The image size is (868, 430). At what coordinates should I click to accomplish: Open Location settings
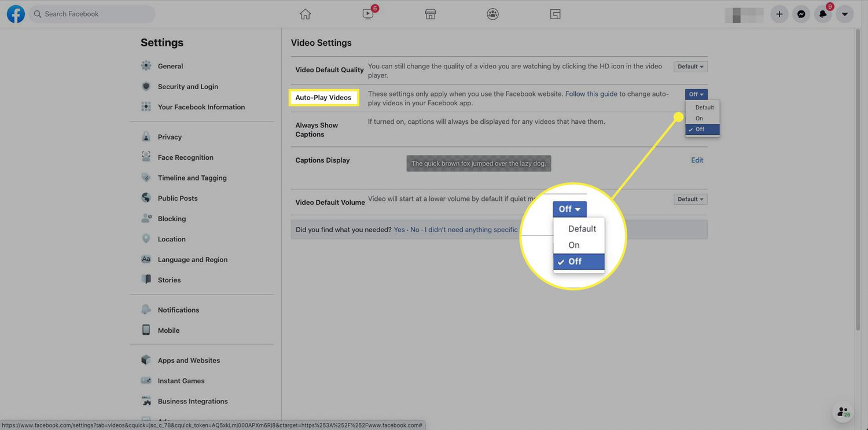(x=172, y=239)
